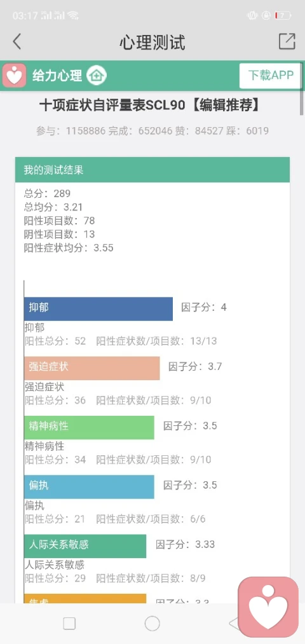Select the blue 抑郁 bar
Screen dimensions: 305x644
(x=98, y=309)
